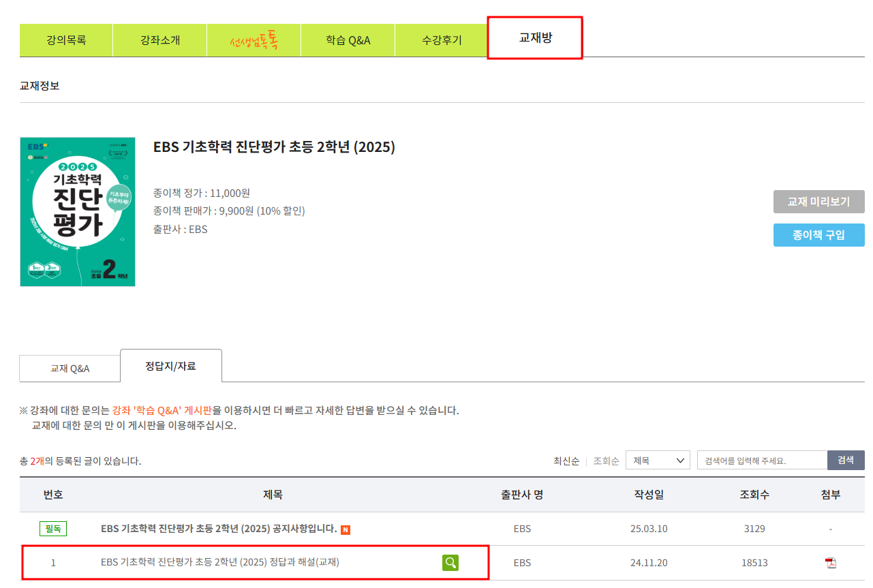Image resolution: width=873 pixels, height=588 pixels.
Task: Click the book title EBS 기초학력 진단평가 초등 2학년 (2025)
Action: (x=274, y=147)
